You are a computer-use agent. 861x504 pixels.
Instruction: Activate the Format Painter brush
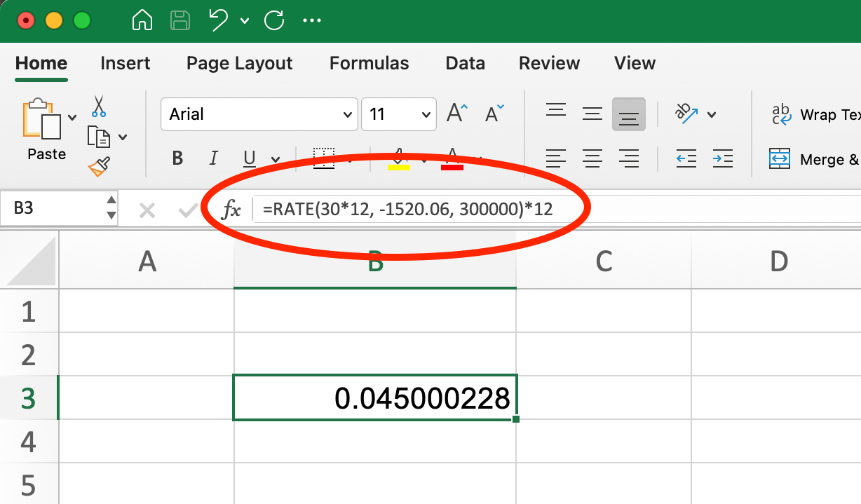[99, 167]
